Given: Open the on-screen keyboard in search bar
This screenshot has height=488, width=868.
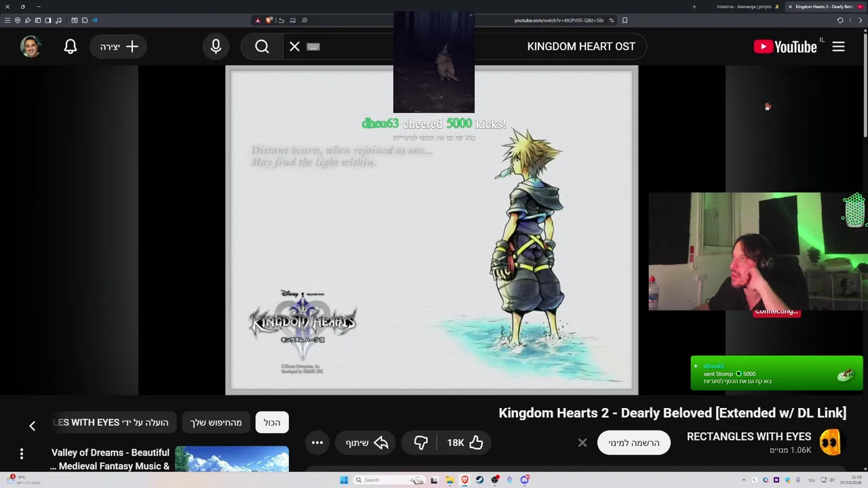Looking at the screenshot, I should tap(313, 47).
